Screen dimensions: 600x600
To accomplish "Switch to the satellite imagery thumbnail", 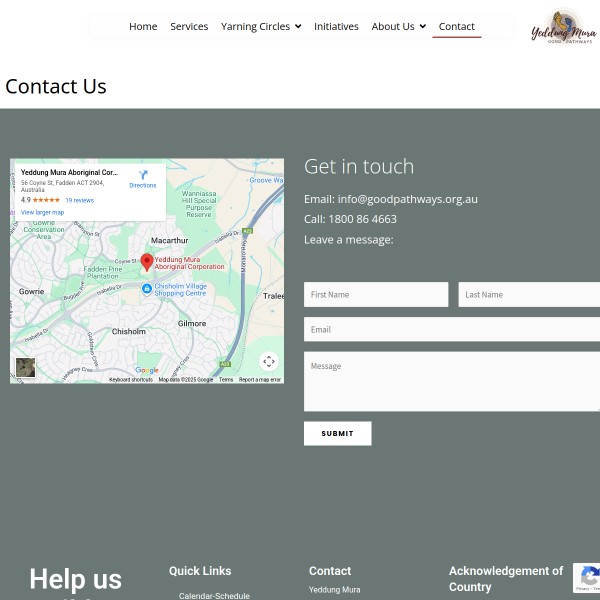I will coord(25,368).
